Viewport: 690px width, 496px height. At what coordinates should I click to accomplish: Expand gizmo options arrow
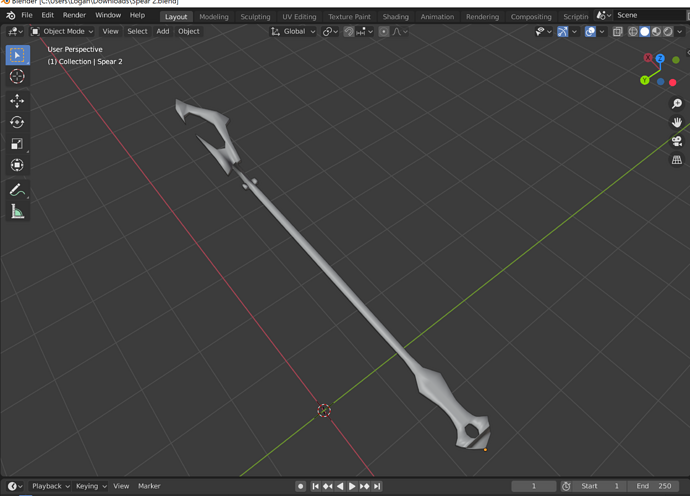tap(574, 32)
